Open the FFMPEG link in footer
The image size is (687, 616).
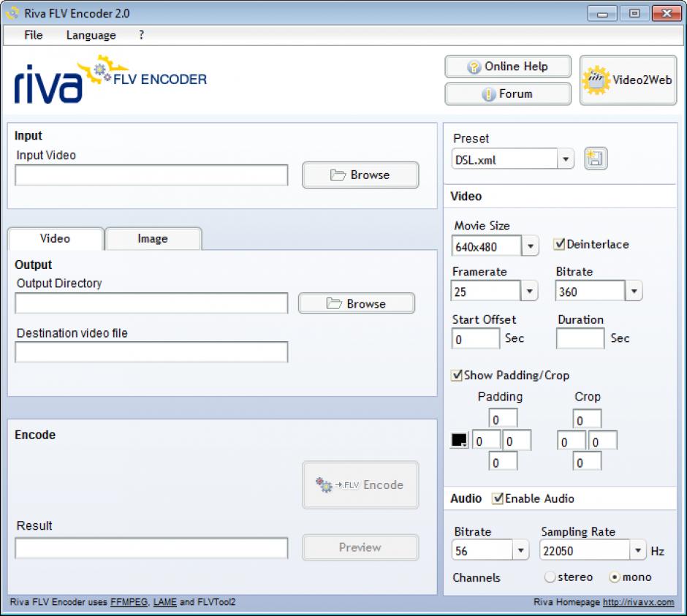(129, 603)
